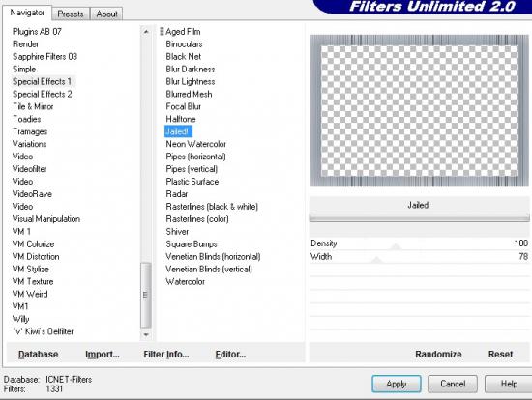The image size is (532, 400).
Task: Click the Cancel button
Action: click(453, 385)
